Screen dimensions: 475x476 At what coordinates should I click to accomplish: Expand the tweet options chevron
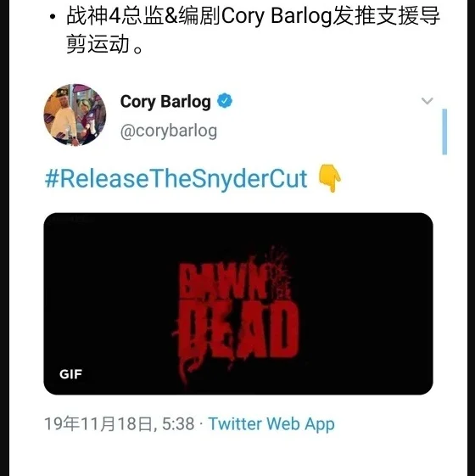point(427,101)
